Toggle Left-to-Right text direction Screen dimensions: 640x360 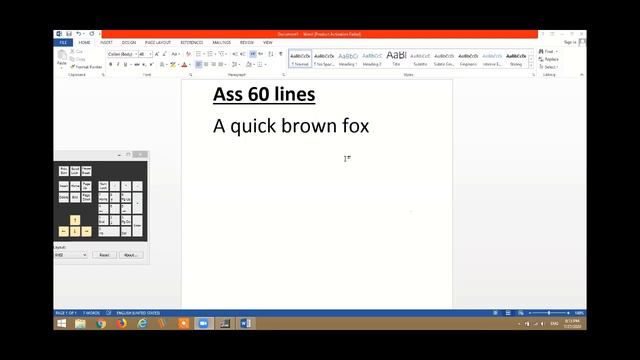pos(253,54)
